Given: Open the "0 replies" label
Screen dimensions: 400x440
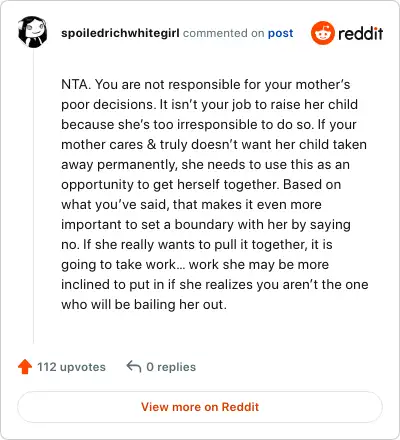Looking at the screenshot, I should (171, 367).
